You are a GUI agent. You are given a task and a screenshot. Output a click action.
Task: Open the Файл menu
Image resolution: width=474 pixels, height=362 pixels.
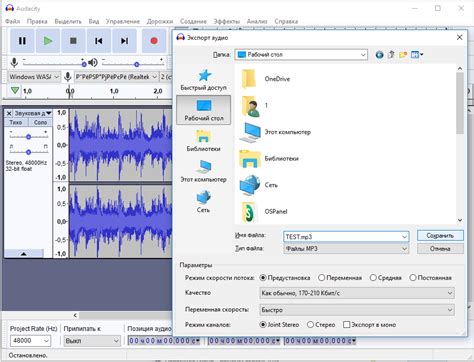(x=13, y=21)
